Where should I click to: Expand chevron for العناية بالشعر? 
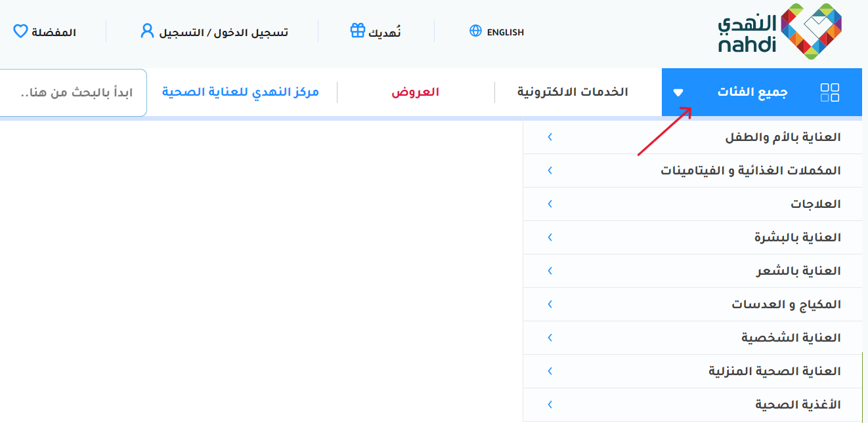(x=550, y=271)
